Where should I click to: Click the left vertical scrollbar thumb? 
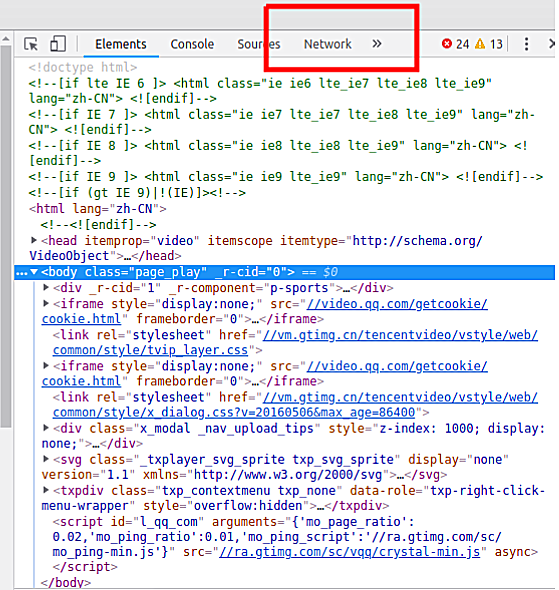coord(6,236)
